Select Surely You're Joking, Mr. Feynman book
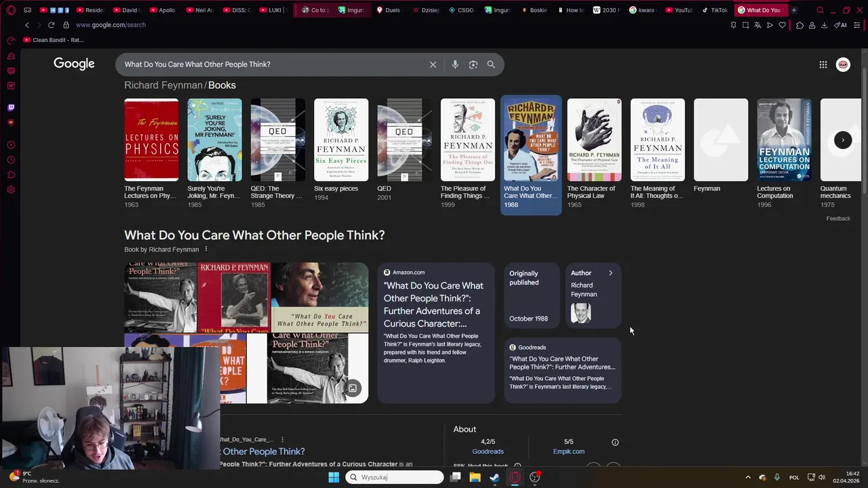 (214, 154)
